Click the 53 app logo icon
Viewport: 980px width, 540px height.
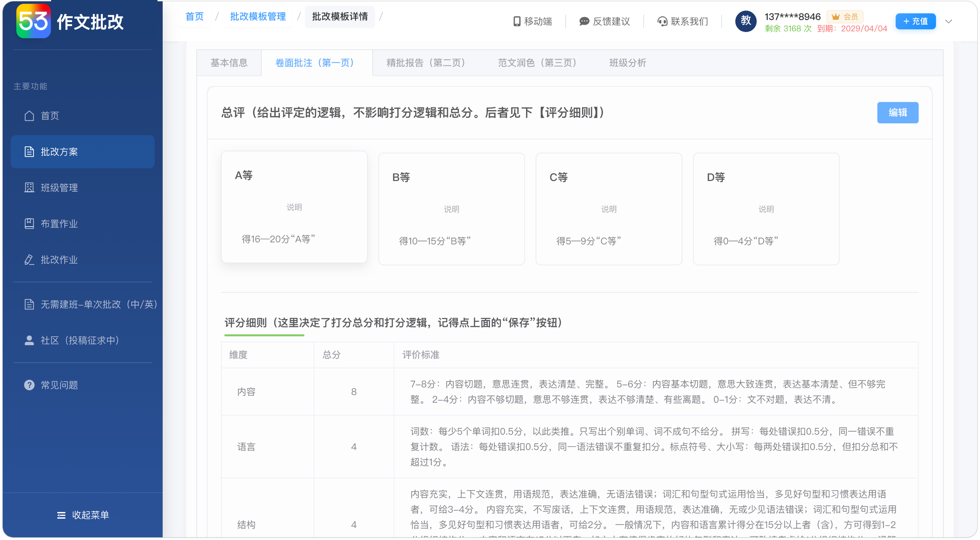click(33, 21)
